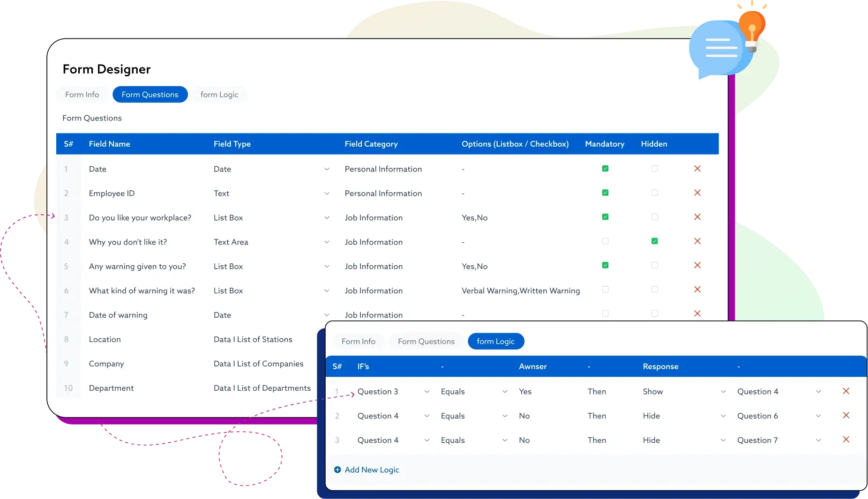Uncheck Hidden for 'Why you don't like it?'

tap(654, 241)
